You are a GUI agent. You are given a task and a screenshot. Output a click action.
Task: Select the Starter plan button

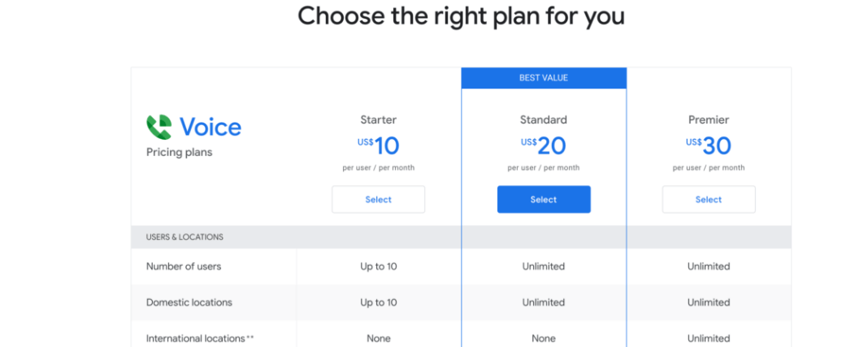378,199
